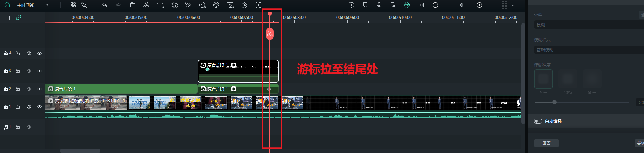
Task: Click 00:00:05:00 on the time ruler
Action: [x=136, y=17]
